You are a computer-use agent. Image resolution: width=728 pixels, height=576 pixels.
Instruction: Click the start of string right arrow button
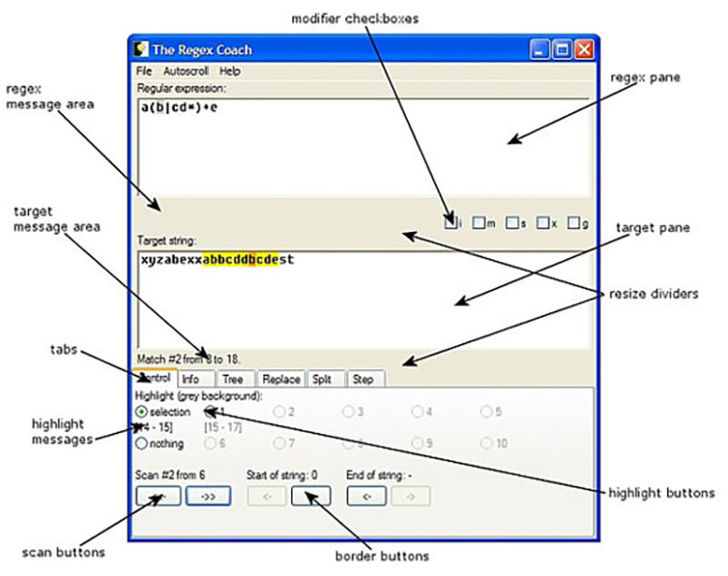point(311,496)
